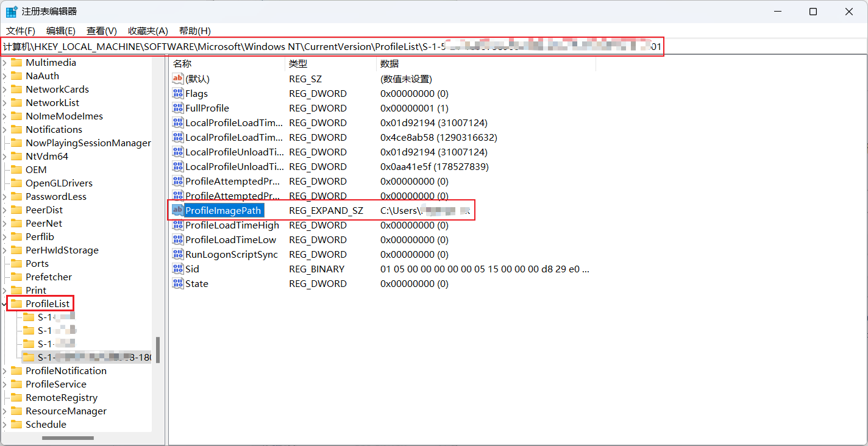Click the NetworkCards folder icon
This screenshot has height=446, width=868.
[16, 89]
